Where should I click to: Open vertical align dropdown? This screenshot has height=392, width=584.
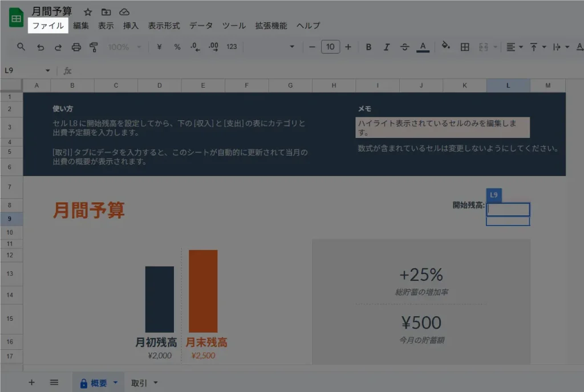(x=538, y=47)
